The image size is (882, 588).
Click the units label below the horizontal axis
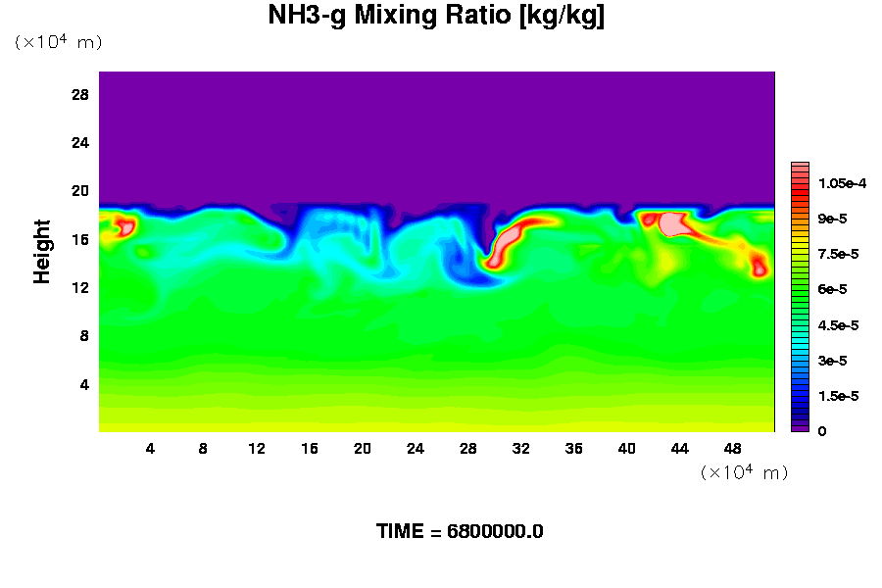point(744,473)
